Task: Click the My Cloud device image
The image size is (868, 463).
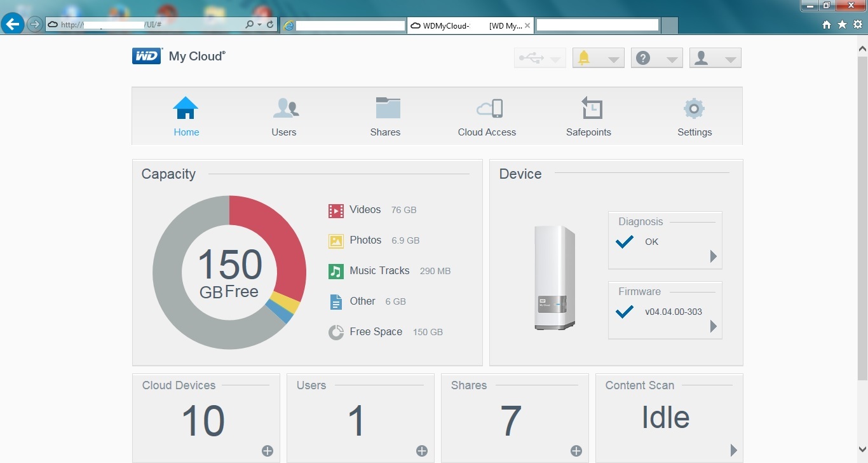Action: [555, 277]
